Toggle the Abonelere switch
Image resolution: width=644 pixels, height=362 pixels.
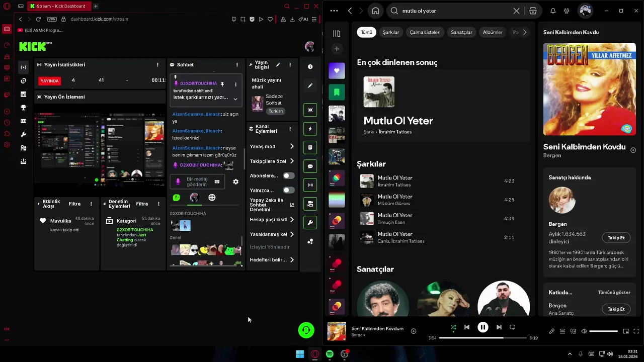pos(289,176)
